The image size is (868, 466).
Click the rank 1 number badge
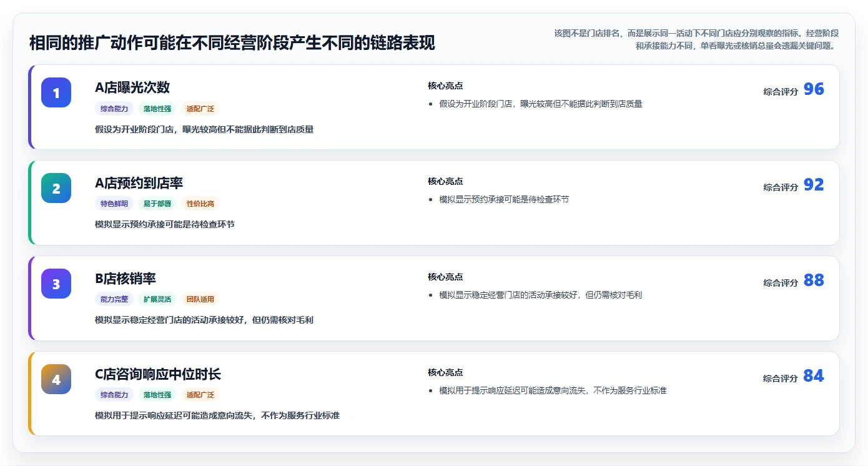coord(56,92)
